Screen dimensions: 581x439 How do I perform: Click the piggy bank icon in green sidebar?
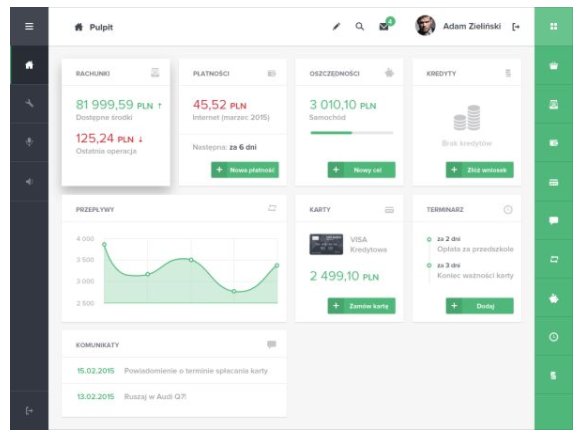[553, 298]
